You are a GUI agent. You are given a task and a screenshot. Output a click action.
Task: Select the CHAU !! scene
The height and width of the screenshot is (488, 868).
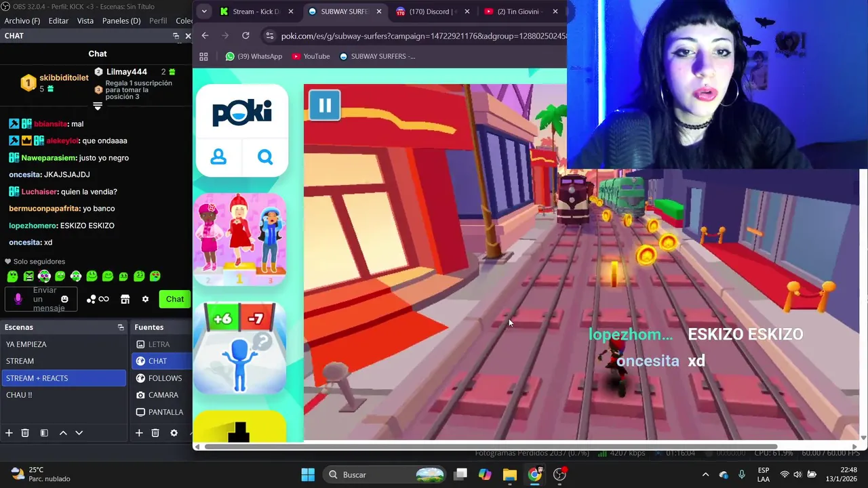click(64, 395)
